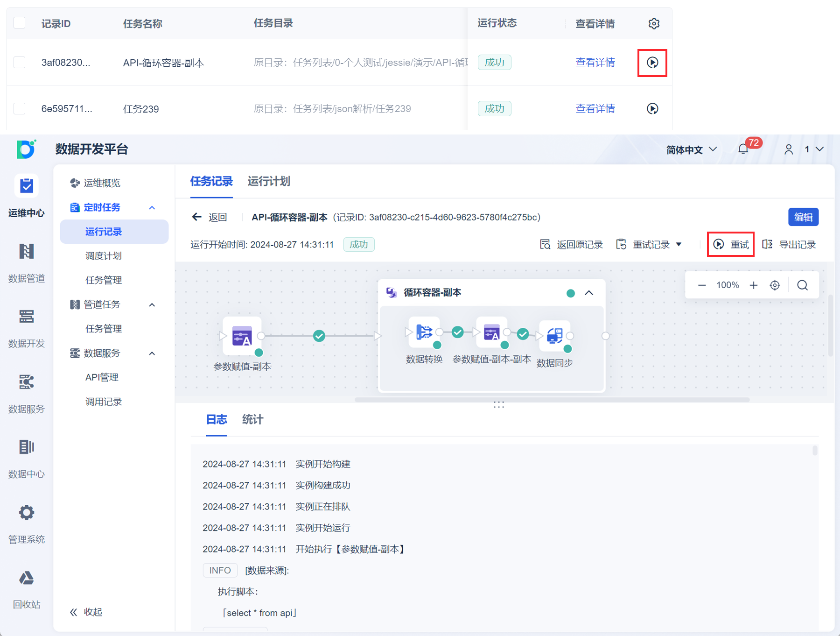Image resolution: width=840 pixels, height=636 pixels.
Task: Click check connector between 参数赋值-副本 and container
Action: coord(319,336)
